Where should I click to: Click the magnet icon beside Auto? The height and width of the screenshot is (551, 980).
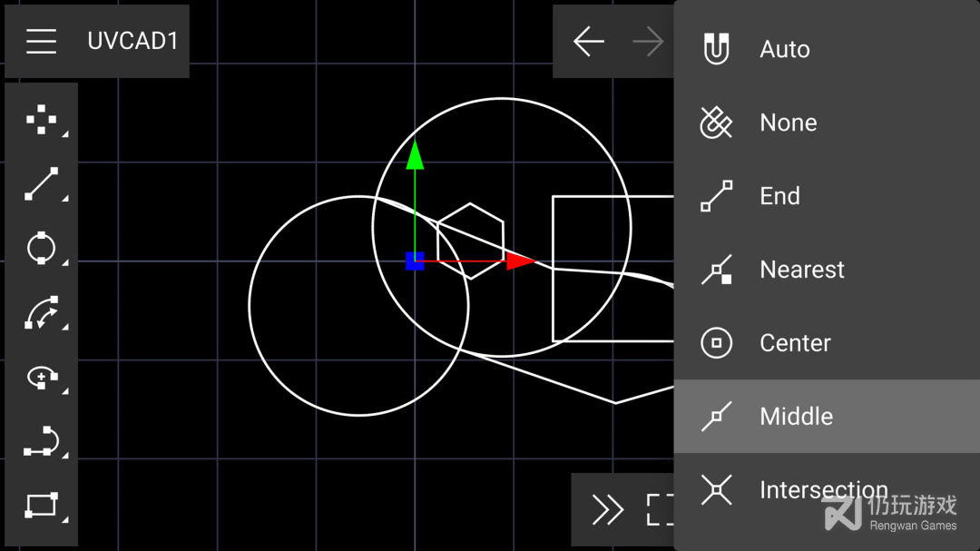click(716, 49)
